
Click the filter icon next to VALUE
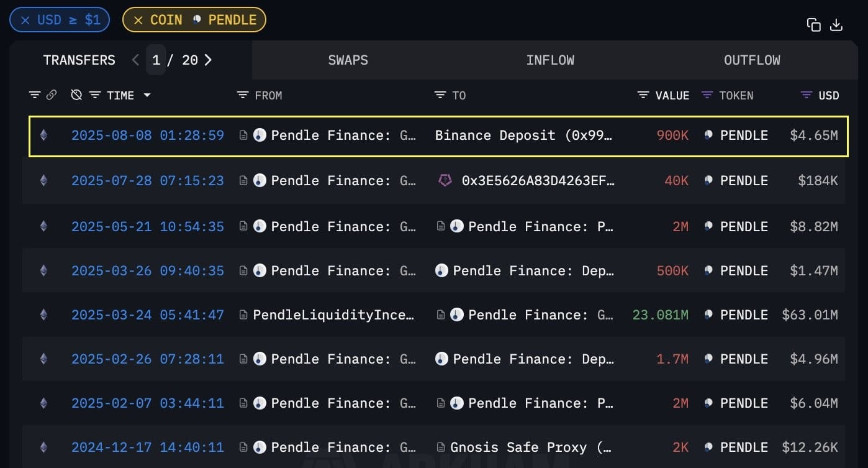point(643,95)
